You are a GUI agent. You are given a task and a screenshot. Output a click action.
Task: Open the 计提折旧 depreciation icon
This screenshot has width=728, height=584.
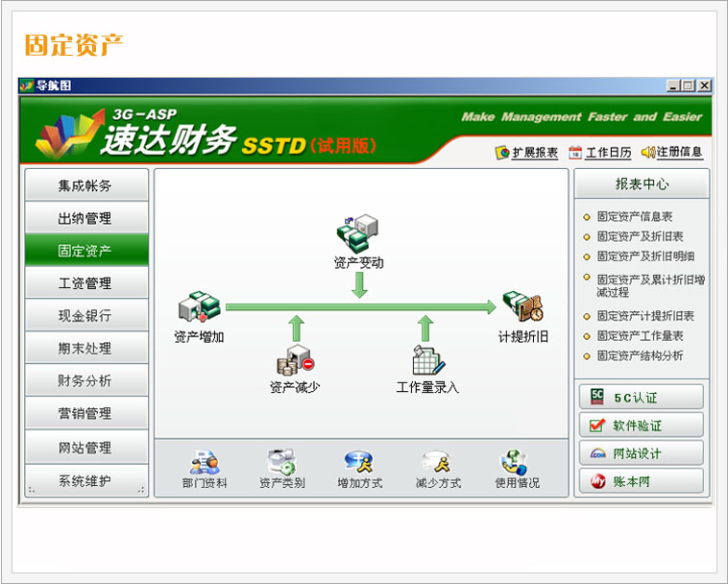(x=522, y=306)
